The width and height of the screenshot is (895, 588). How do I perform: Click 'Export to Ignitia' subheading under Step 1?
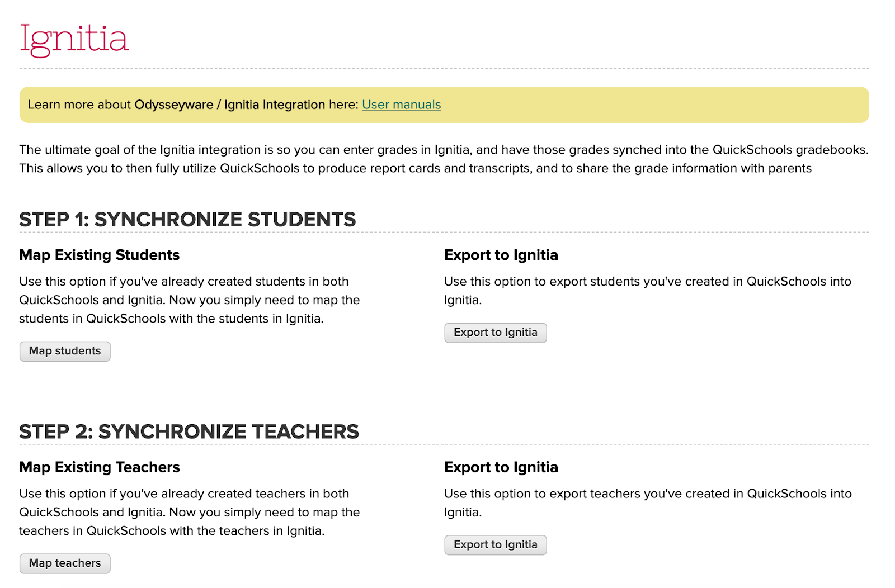(501, 255)
